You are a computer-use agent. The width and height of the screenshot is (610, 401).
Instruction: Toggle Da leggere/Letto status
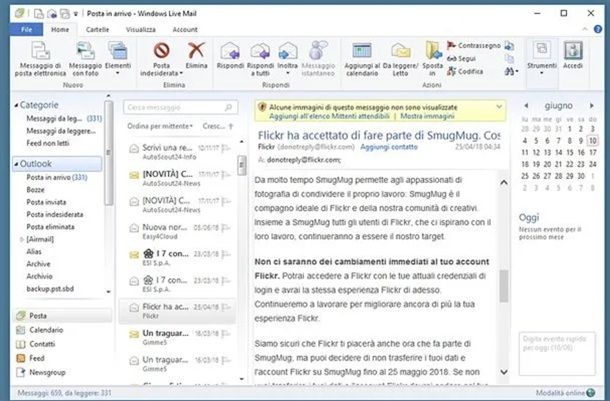click(400, 59)
